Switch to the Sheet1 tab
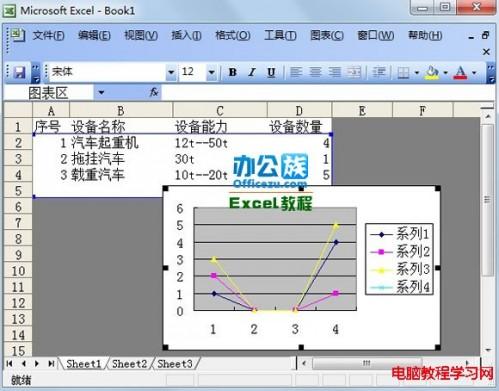The image size is (499, 391). [83, 364]
